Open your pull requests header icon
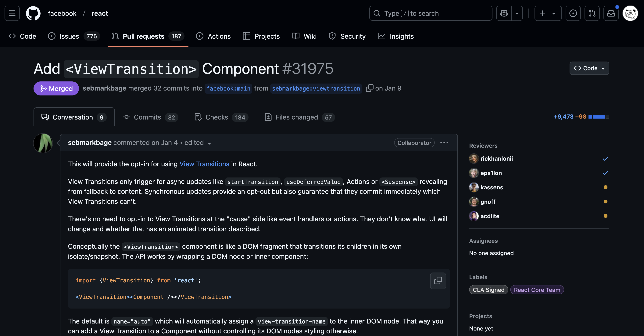 (592, 13)
